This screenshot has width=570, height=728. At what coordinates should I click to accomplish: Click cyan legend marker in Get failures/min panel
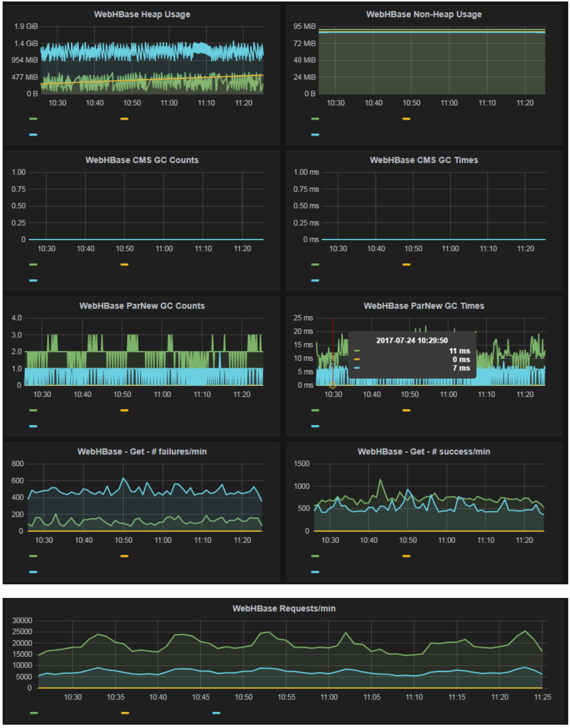(33, 572)
